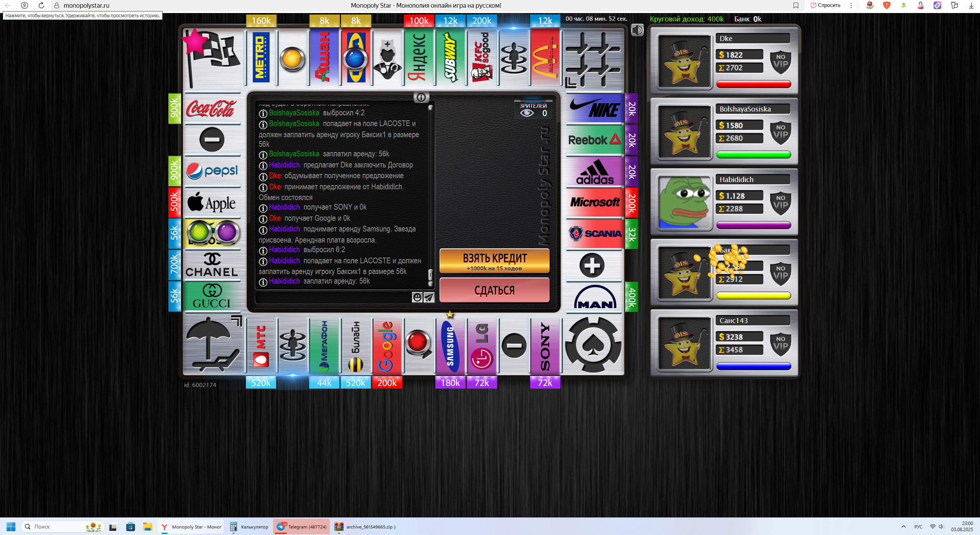Click the SCANIA property cell
This screenshot has height=535, width=980.
click(595, 234)
